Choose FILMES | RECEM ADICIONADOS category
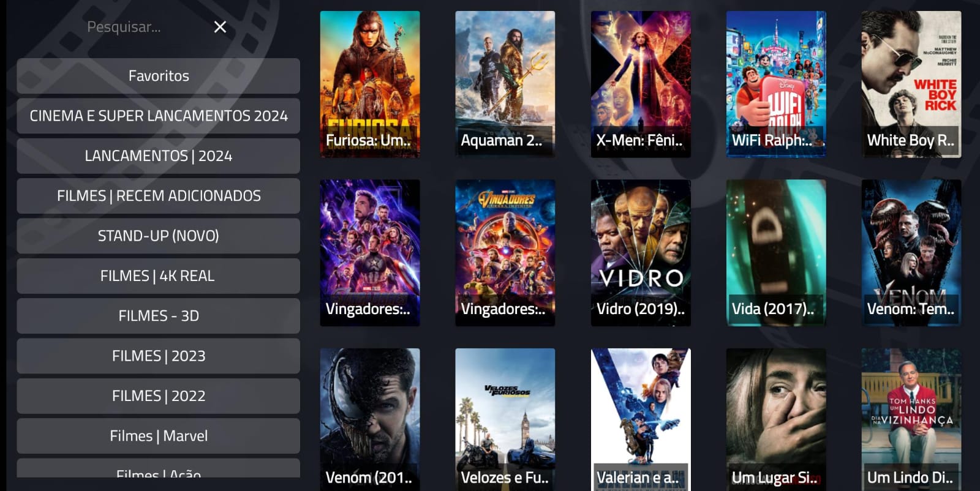The height and width of the screenshot is (491, 980). tap(159, 196)
